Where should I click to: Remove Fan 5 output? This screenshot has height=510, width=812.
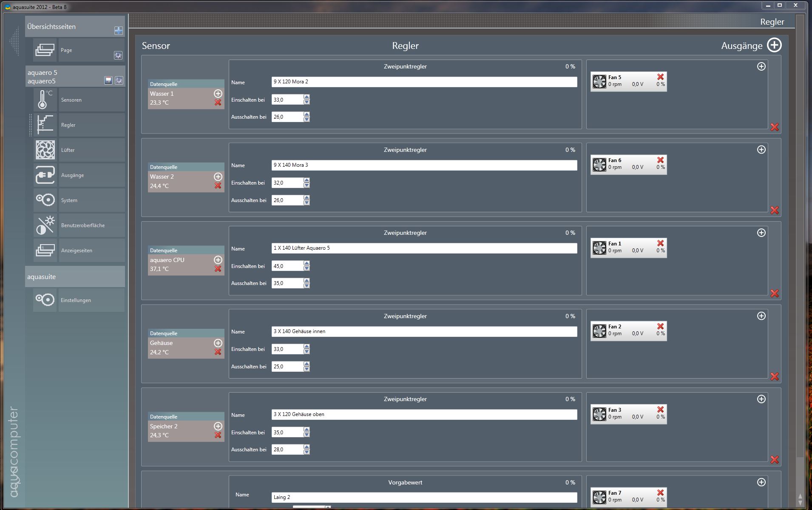[x=660, y=77]
